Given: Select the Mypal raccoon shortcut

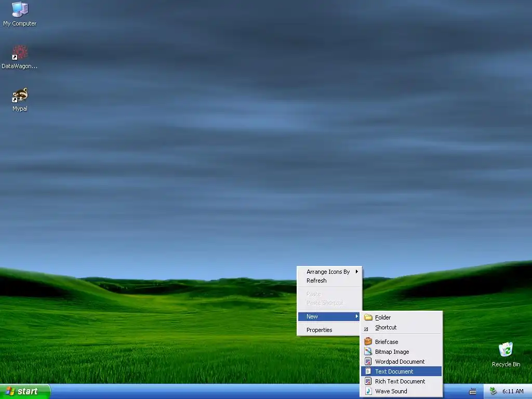Looking at the screenshot, I should point(20,99).
